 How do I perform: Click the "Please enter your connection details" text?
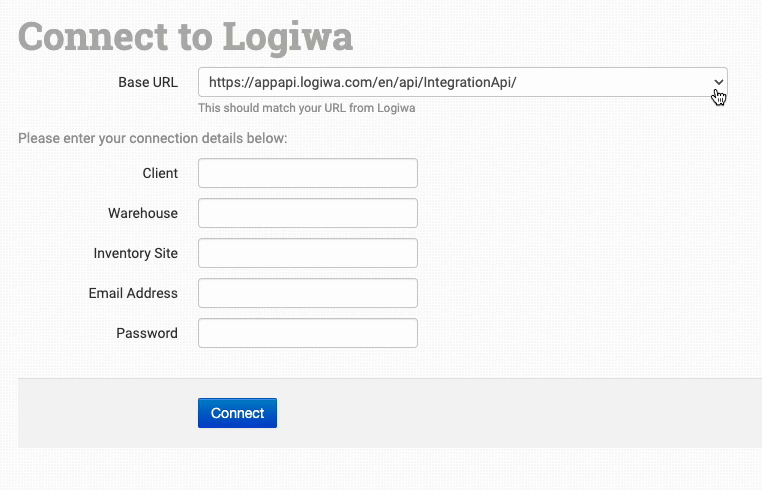[x=153, y=138]
